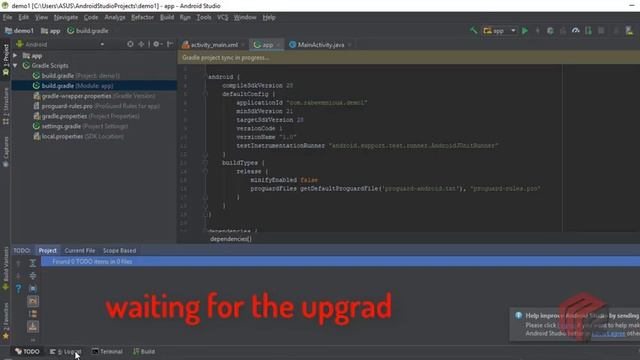Click the build.gradle breadcrumb in navigation bar

pyautogui.click(x=88, y=31)
